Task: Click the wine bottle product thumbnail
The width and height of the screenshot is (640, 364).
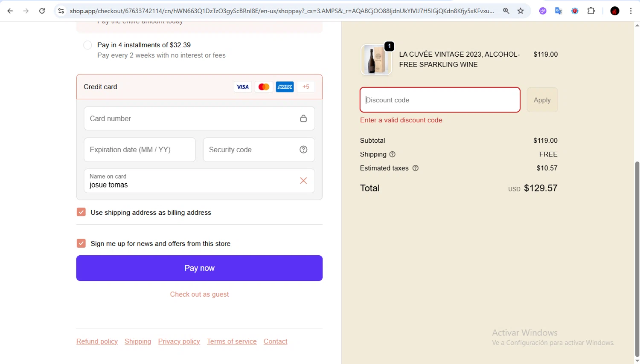Action: click(376, 60)
